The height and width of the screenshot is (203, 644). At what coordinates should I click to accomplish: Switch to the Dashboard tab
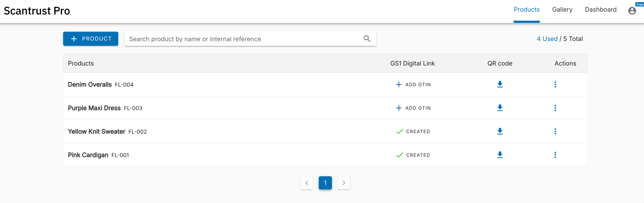tap(600, 9)
